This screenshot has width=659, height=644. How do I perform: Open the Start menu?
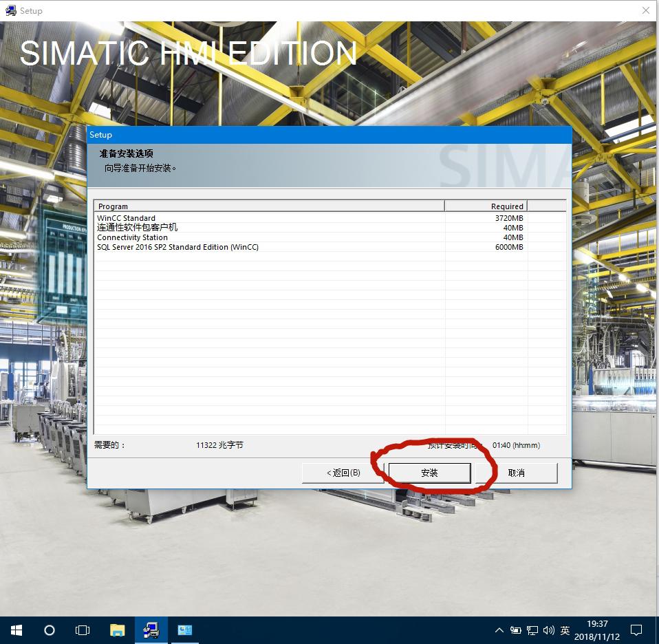tap(15, 630)
